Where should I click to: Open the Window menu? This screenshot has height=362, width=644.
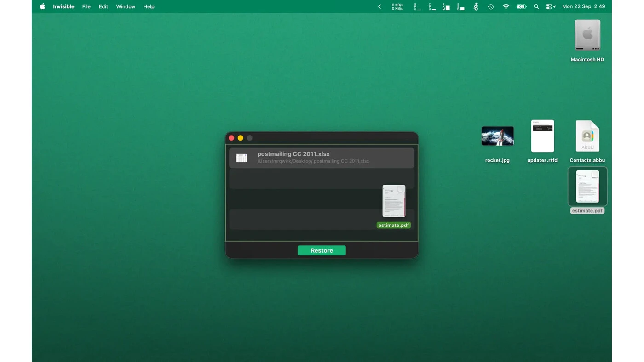126,6
